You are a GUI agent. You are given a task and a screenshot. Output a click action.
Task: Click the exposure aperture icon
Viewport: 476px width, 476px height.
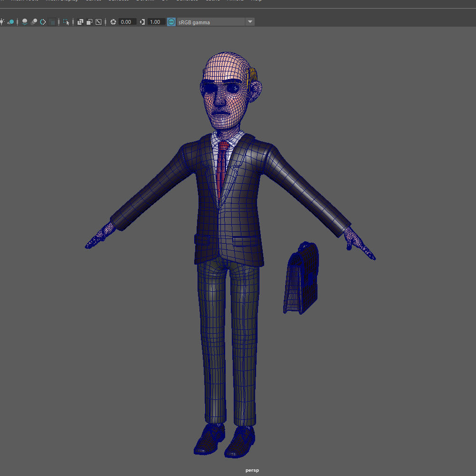tap(113, 22)
